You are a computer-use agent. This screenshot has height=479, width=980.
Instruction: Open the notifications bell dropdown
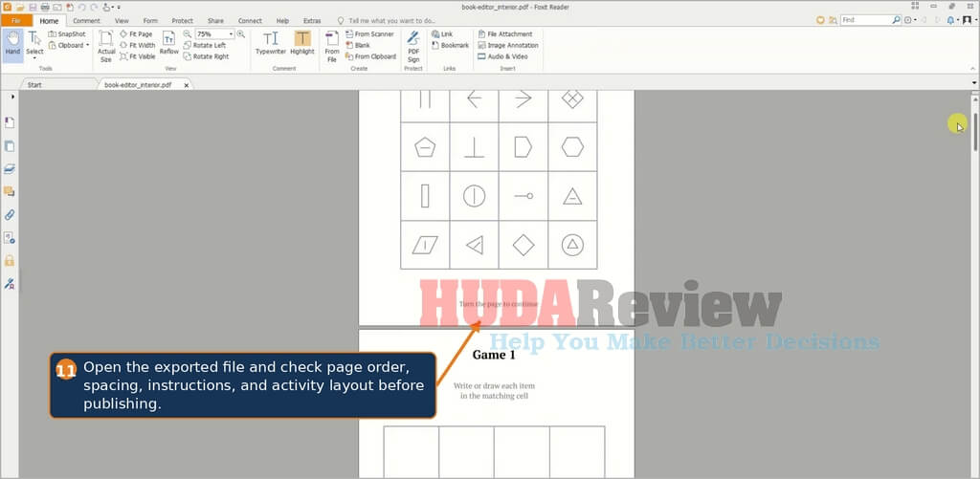[x=952, y=20]
